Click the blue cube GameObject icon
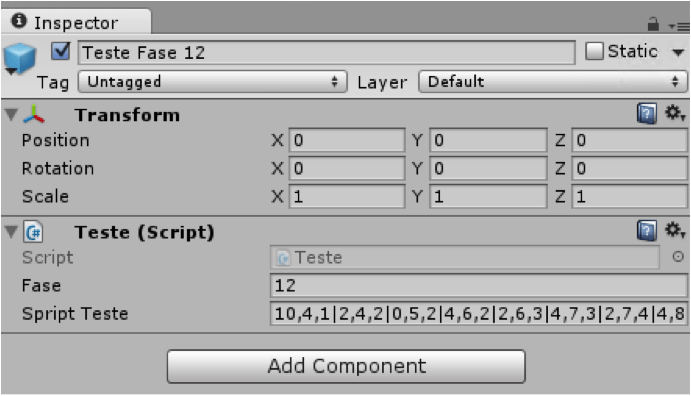Image resolution: width=691 pixels, height=396 pixels. click(x=19, y=58)
